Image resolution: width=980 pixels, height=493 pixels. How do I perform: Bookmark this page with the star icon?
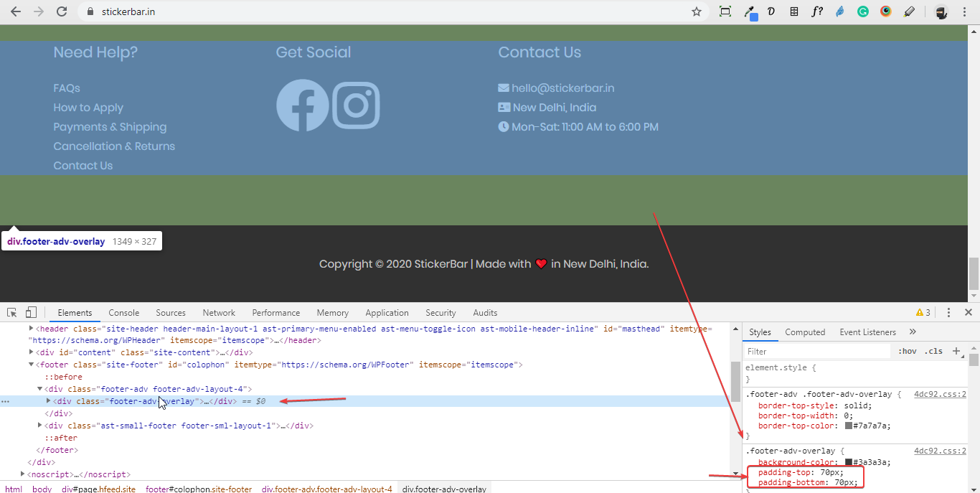click(x=696, y=11)
